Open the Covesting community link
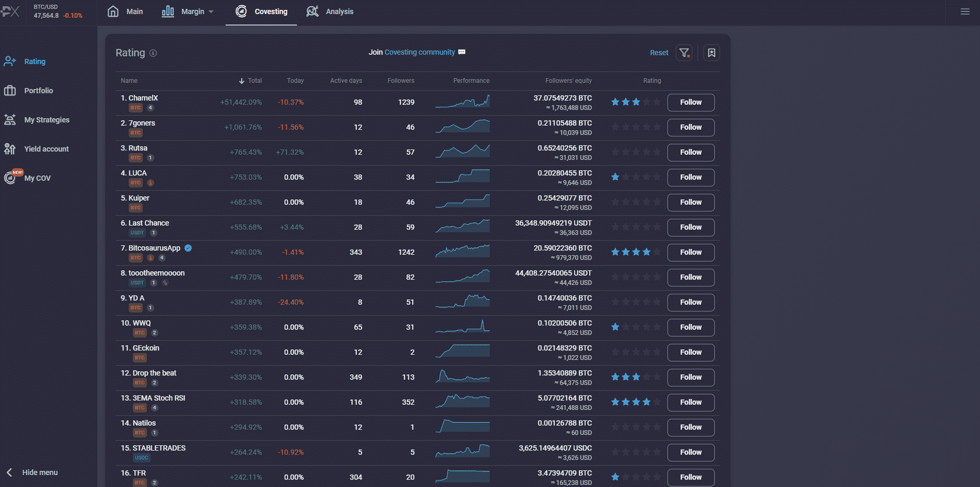Image resolution: width=980 pixels, height=487 pixels. pos(419,52)
